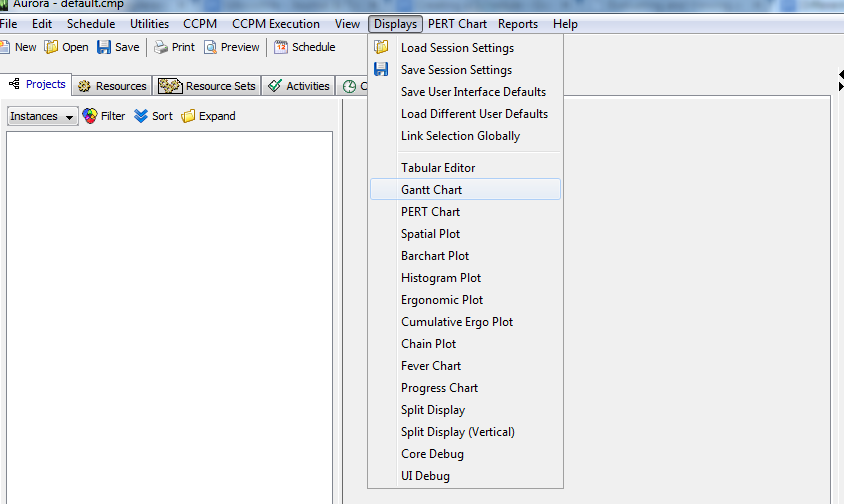The width and height of the screenshot is (844, 504).
Task: Choose Fever Chart in the menu
Action: point(431,366)
